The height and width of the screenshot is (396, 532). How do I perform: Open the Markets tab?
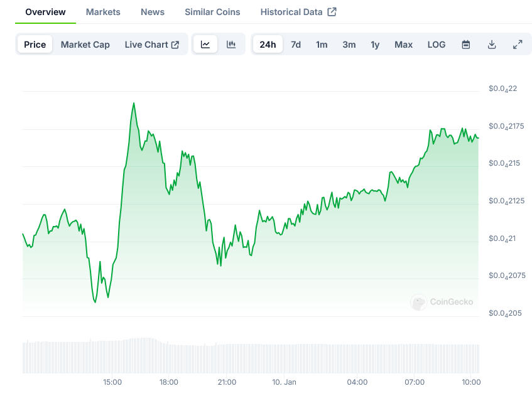[x=103, y=12]
